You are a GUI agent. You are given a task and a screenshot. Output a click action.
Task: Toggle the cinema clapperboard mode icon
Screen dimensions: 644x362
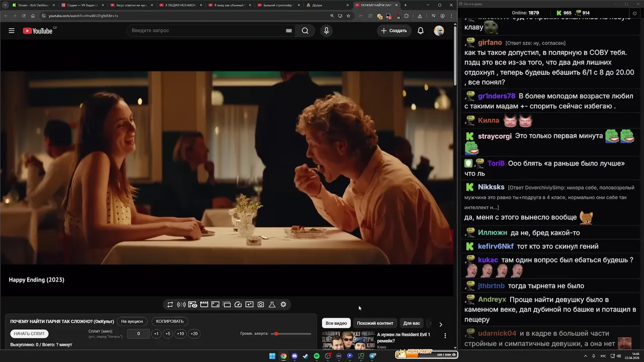(204, 304)
